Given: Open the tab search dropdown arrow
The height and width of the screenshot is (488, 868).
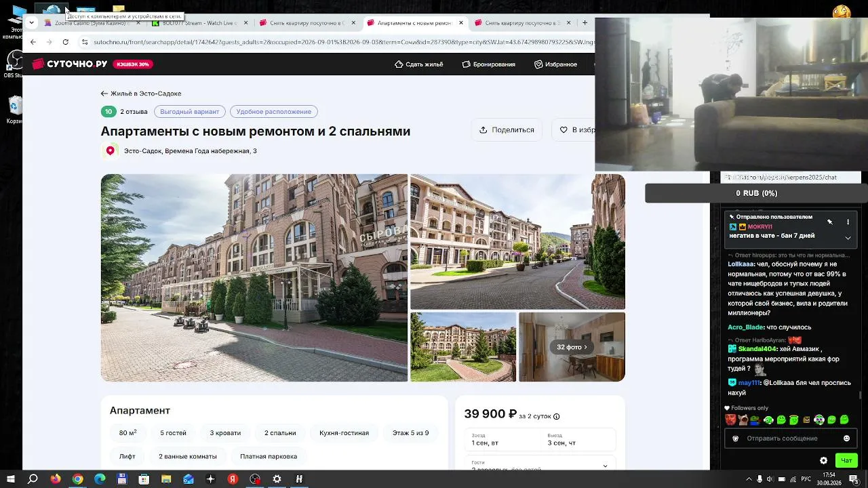Looking at the screenshot, I should [x=31, y=23].
